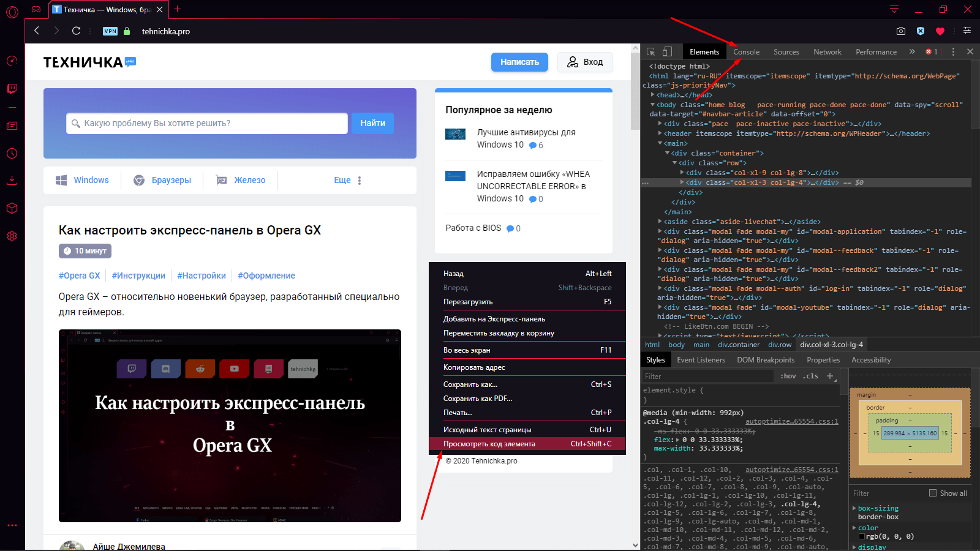Click the Написать button
The image size is (980, 551).
pyautogui.click(x=519, y=62)
